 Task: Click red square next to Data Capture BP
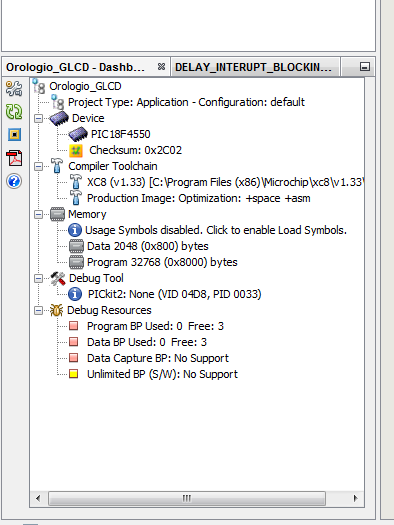pyautogui.click(x=74, y=358)
